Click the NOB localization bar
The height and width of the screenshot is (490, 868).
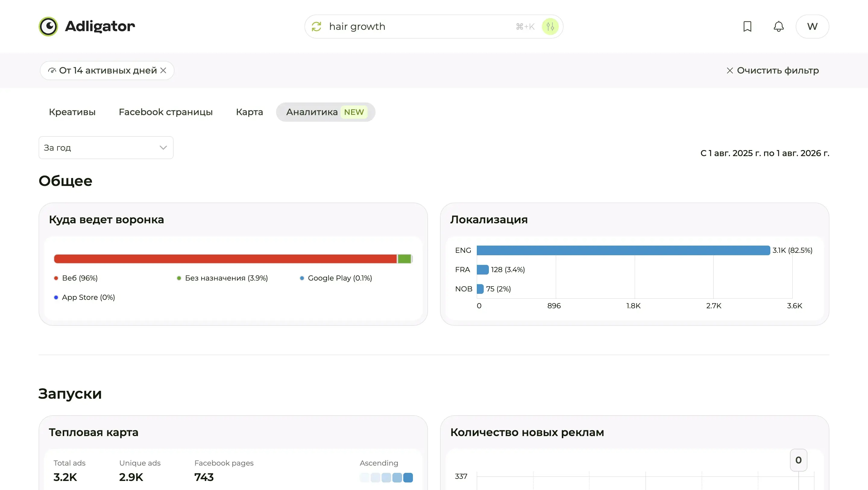[480, 289]
